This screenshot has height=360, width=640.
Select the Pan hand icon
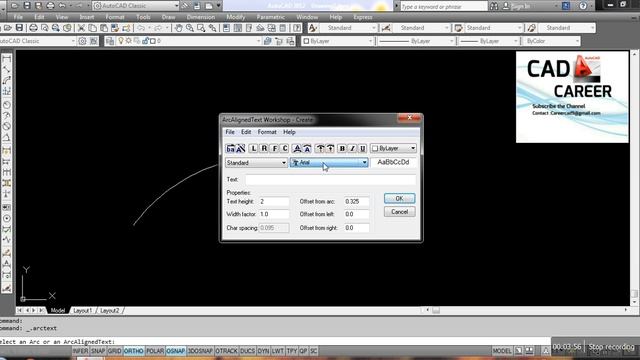178,28
